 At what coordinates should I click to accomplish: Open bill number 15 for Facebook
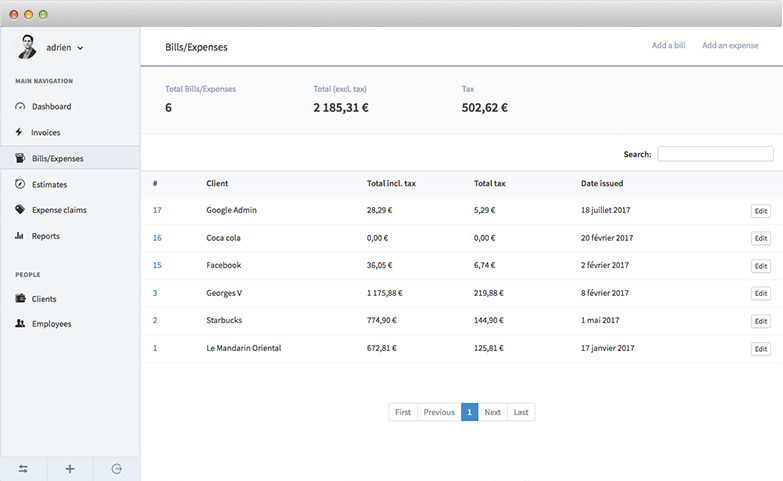157,265
